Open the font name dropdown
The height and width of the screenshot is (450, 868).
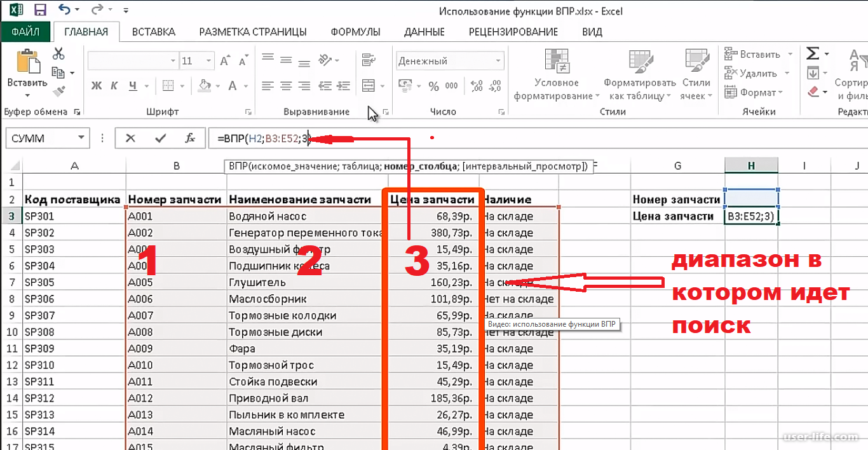[x=173, y=61]
